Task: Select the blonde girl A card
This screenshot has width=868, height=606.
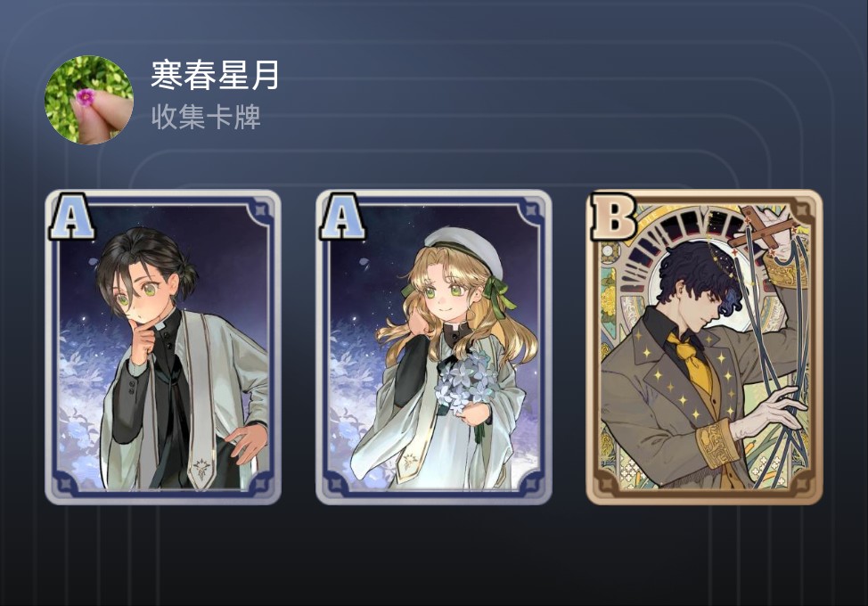Action: coord(433,347)
